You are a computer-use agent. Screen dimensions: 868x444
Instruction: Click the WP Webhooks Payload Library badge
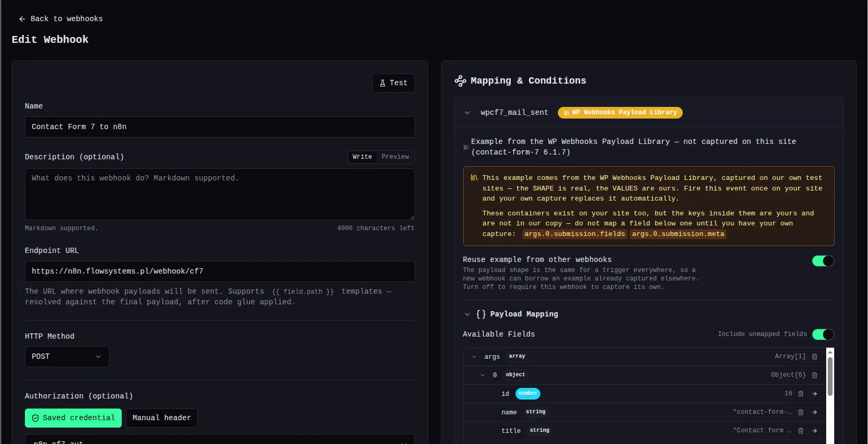[x=620, y=113]
